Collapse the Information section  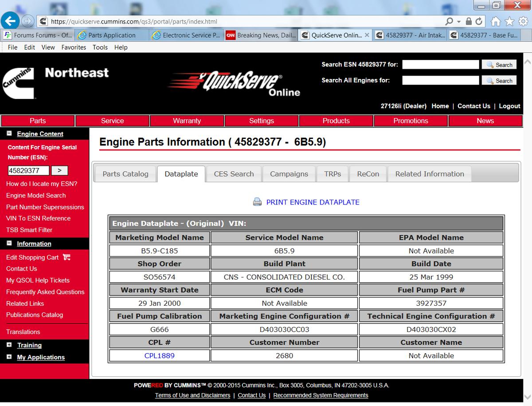point(9,243)
